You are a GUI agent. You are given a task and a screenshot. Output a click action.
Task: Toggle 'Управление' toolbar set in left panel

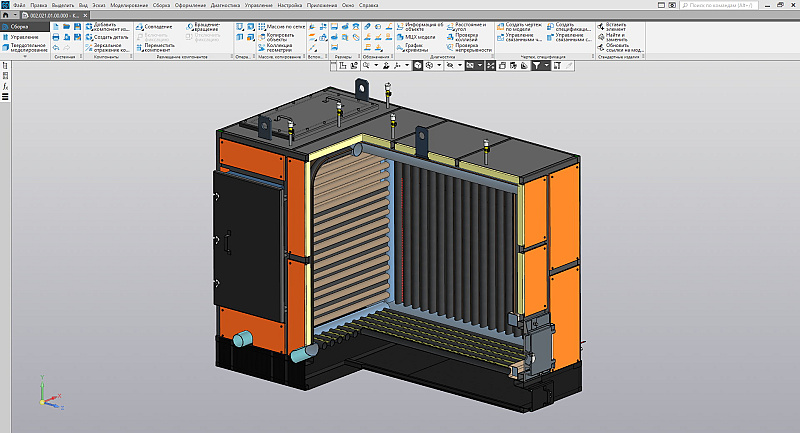coord(24,37)
